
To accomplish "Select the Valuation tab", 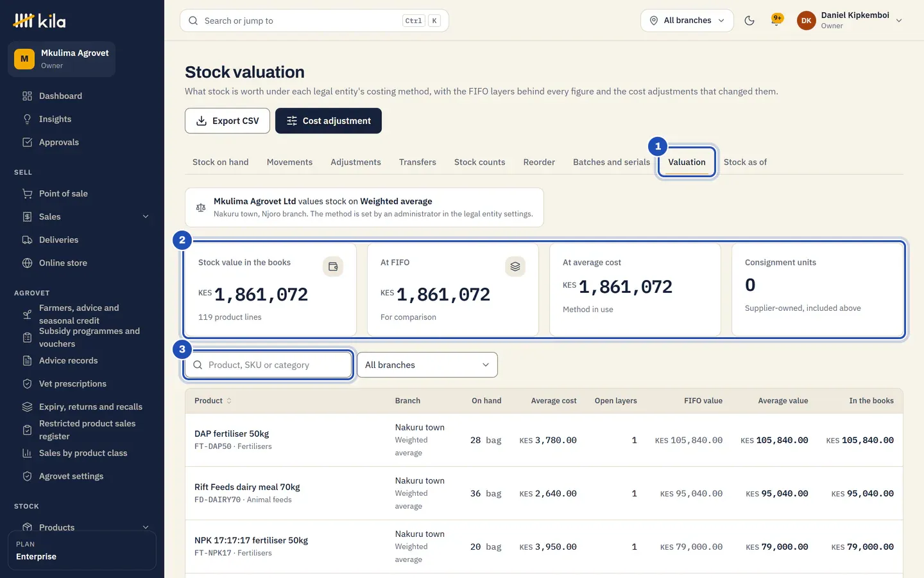I will pos(687,162).
